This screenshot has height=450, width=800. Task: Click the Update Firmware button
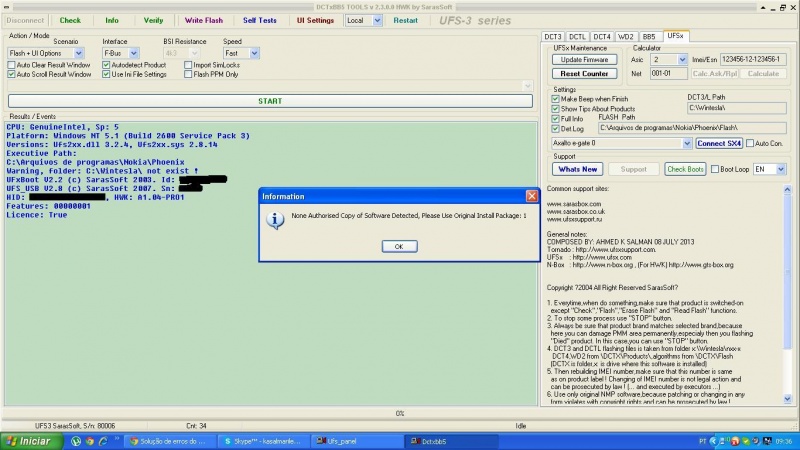584,60
